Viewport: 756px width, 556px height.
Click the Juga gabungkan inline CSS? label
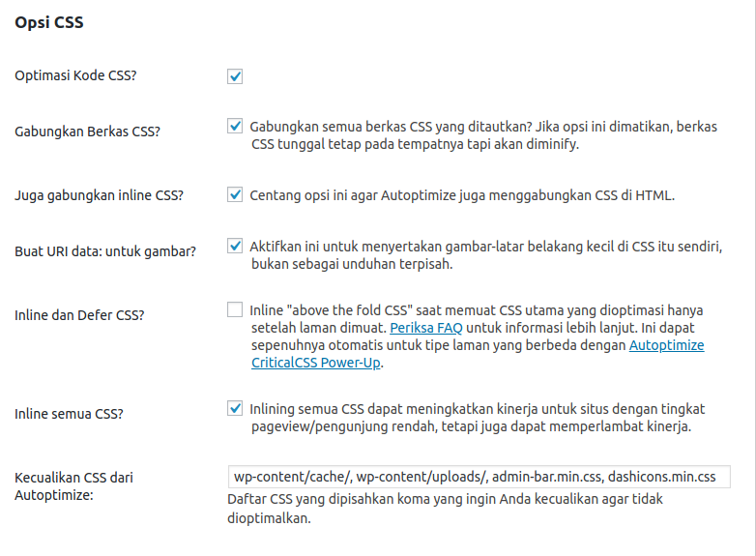tap(99, 195)
